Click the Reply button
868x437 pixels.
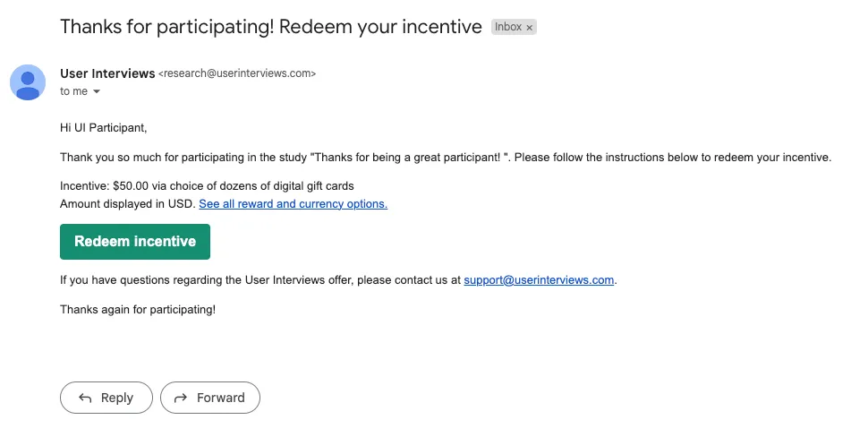tap(106, 398)
